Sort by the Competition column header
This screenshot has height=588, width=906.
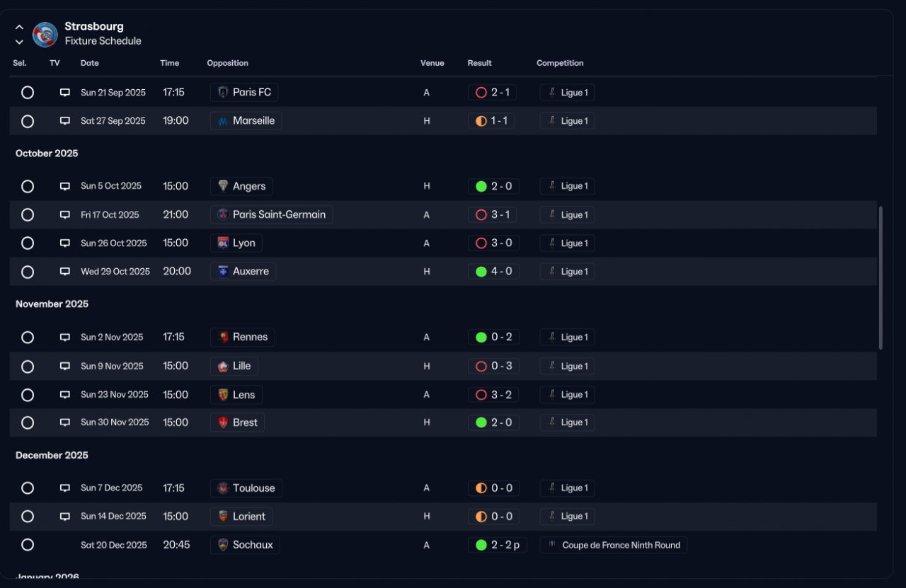[560, 63]
